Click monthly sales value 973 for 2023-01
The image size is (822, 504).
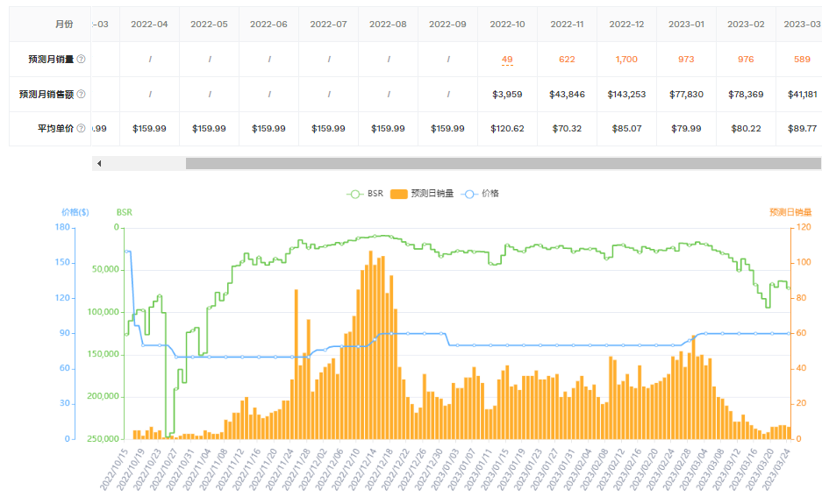(x=686, y=60)
